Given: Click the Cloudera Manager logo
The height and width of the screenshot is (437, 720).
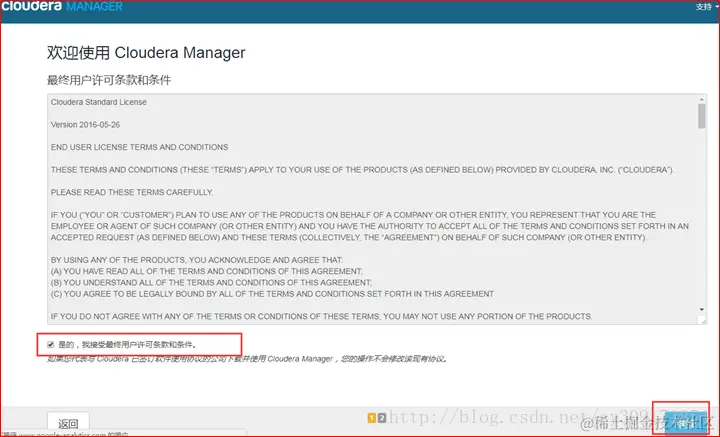Looking at the screenshot, I should coord(62,6).
